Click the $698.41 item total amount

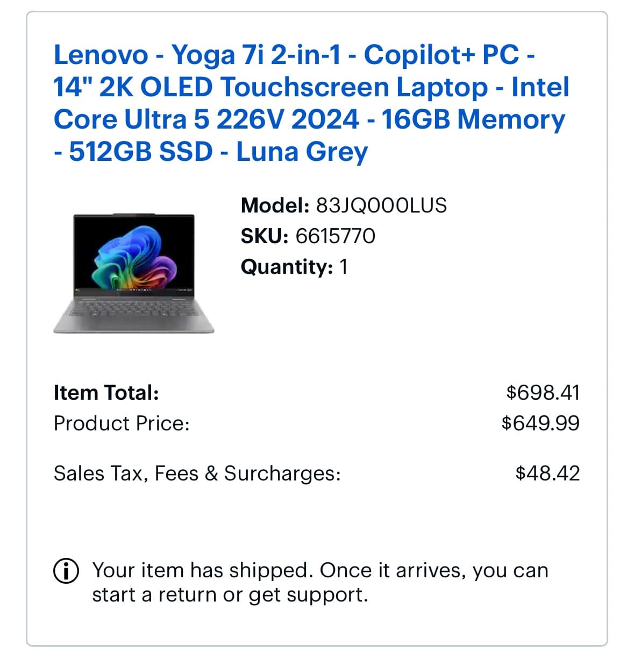pyautogui.click(x=543, y=393)
